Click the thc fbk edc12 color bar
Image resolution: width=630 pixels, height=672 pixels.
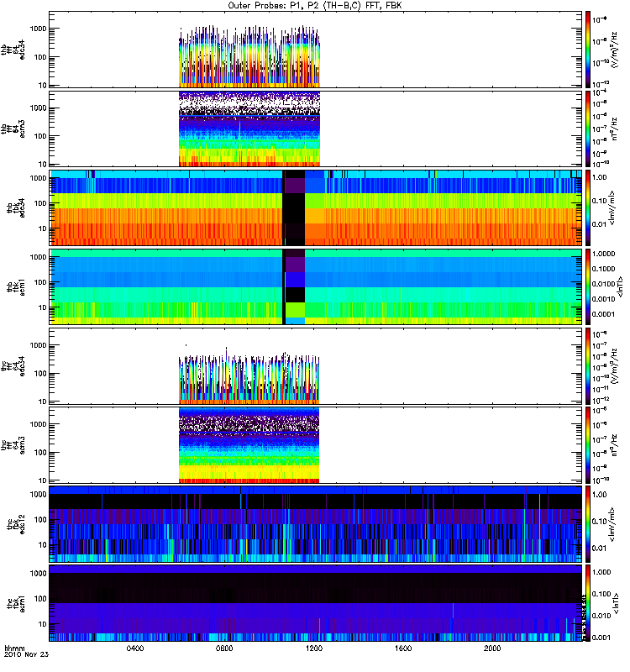pyautogui.click(x=588, y=524)
